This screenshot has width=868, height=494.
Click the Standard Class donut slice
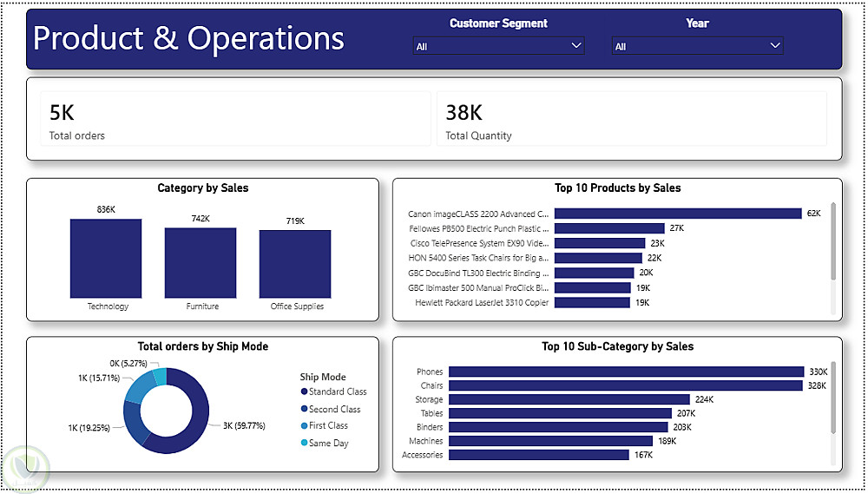(196, 426)
